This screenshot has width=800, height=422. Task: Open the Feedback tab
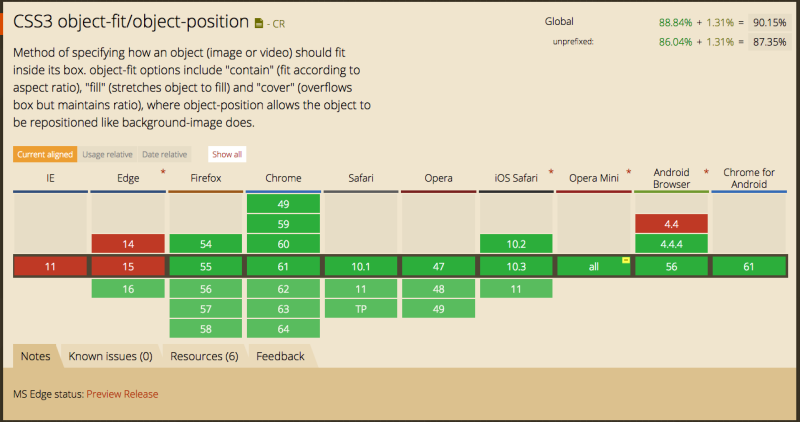280,356
